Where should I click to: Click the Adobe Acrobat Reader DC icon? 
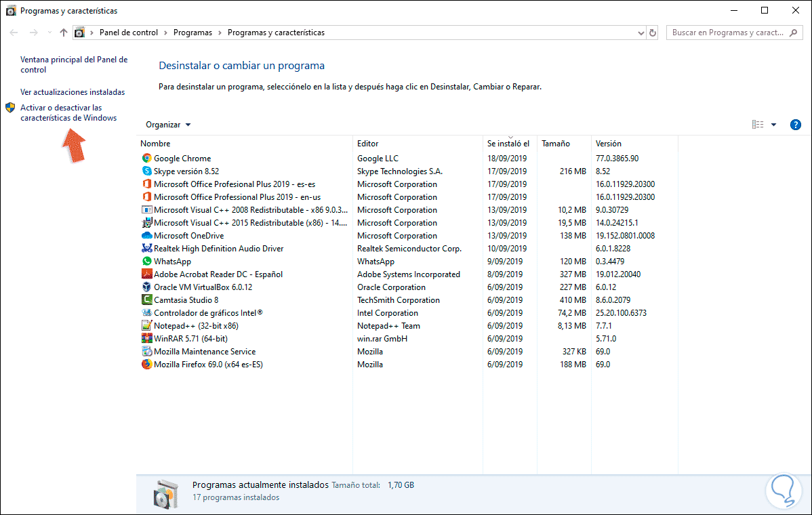point(146,274)
